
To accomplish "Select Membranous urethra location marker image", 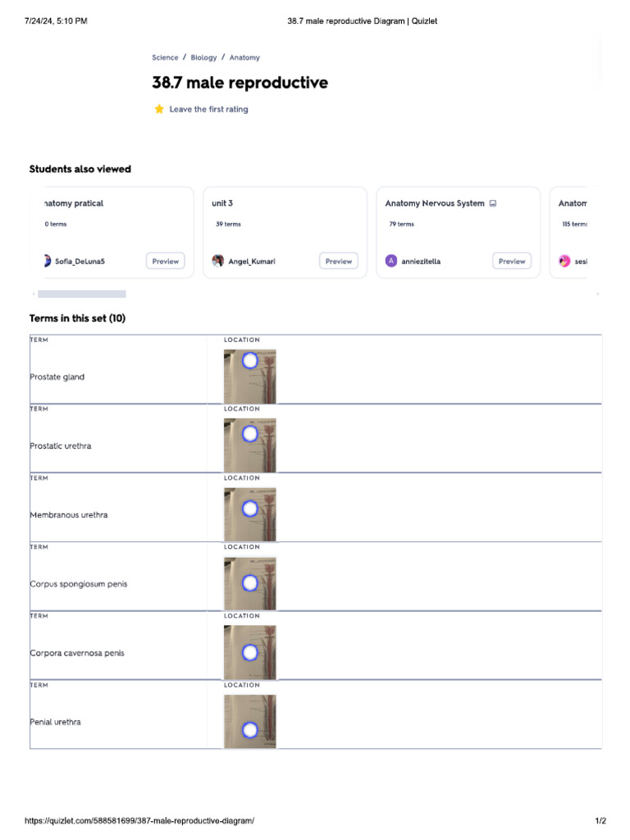I will pos(250,514).
